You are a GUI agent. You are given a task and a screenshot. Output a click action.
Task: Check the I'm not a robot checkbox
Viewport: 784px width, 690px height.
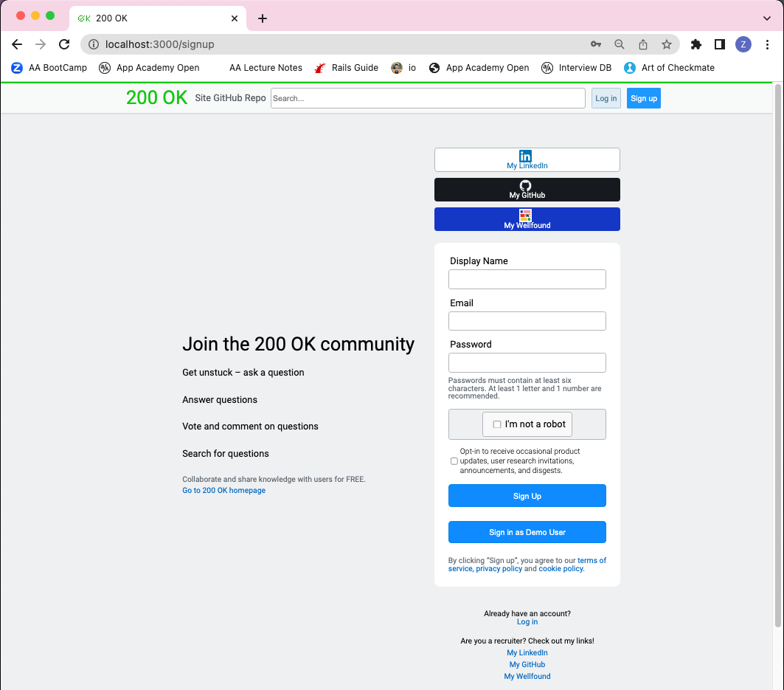point(497,424)
